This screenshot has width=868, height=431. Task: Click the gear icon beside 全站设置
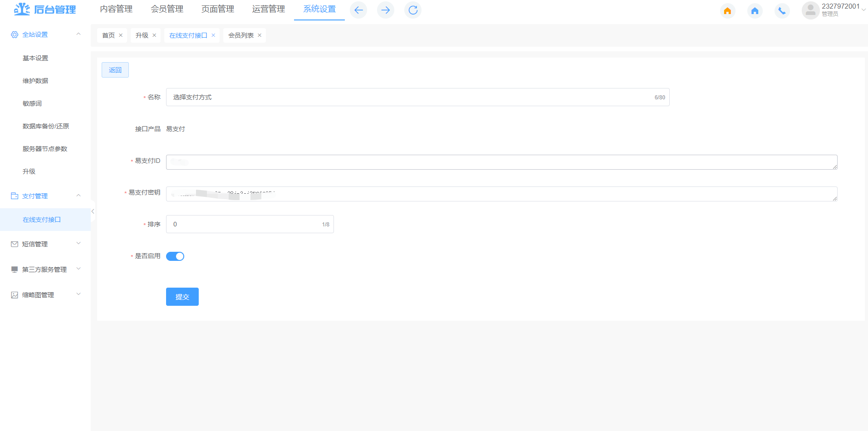tap(15, 34)
